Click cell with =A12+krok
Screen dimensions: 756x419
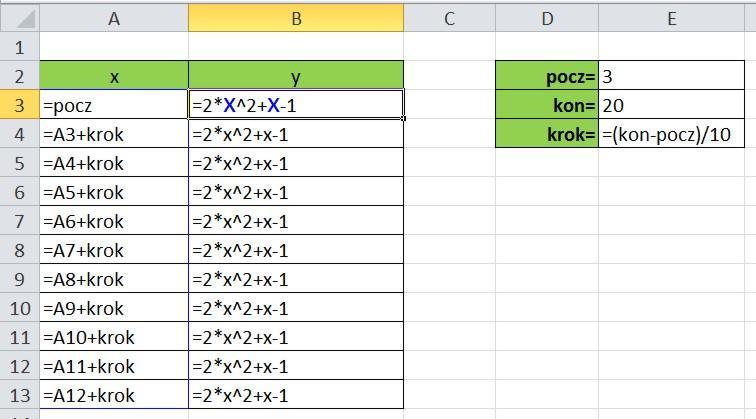(114, 395)
